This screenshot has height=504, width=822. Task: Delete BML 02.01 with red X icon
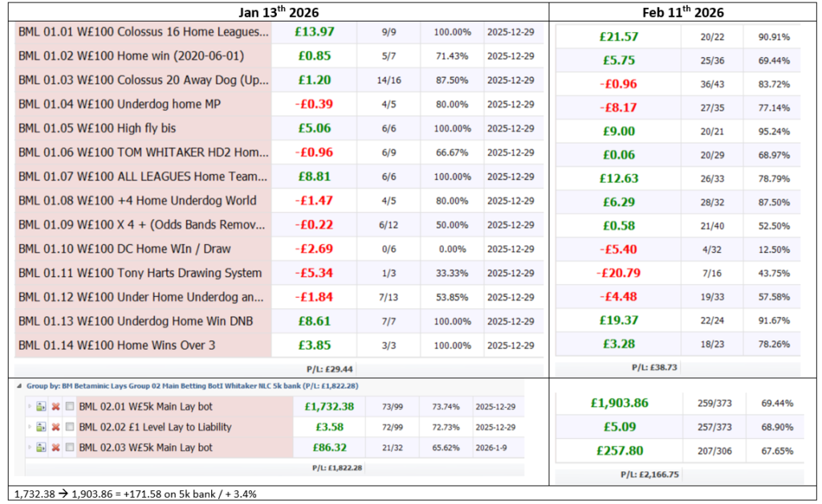coord(56,407)
